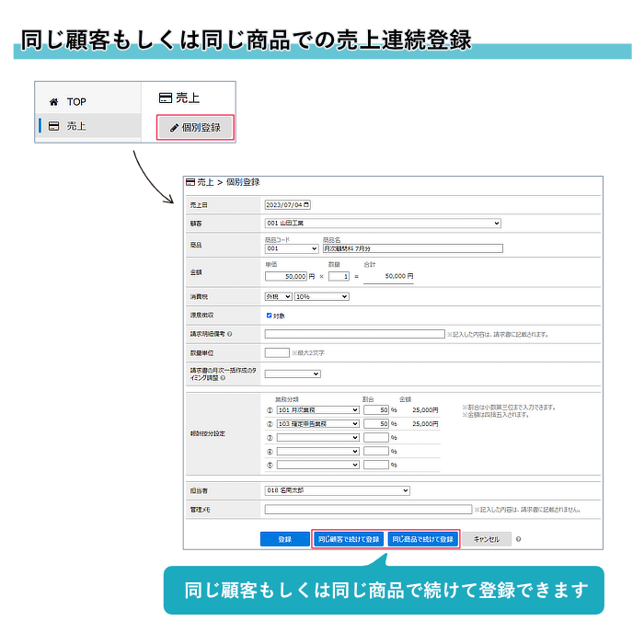The height and width of the screenshot is (644, 644).
Task: Expand the 商品コード dropdown
Action: [x=291, y=248]
